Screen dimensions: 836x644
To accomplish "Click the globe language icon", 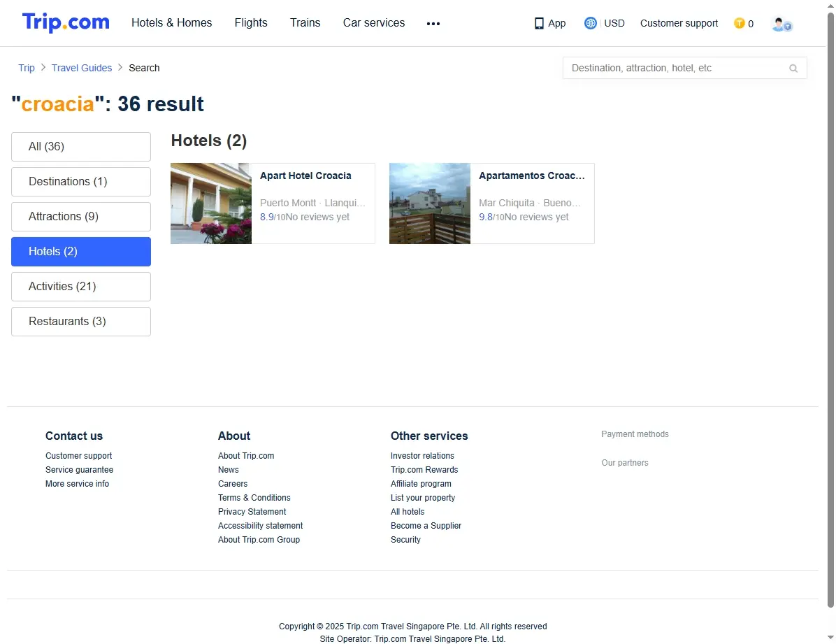I will pyautogui.click(x=590, y=23).
